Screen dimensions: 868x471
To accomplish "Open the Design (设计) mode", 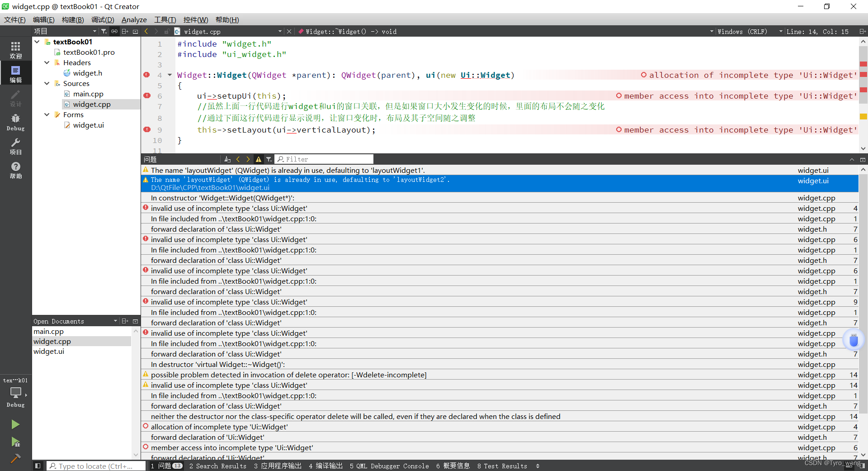I will point(16,98).
